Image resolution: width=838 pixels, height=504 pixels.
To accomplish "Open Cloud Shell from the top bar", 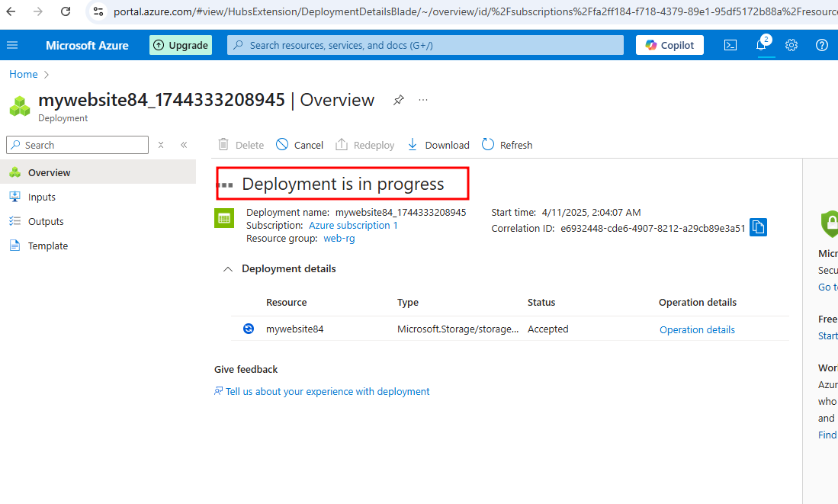I will pyautogui.click(x=730, y=46).
